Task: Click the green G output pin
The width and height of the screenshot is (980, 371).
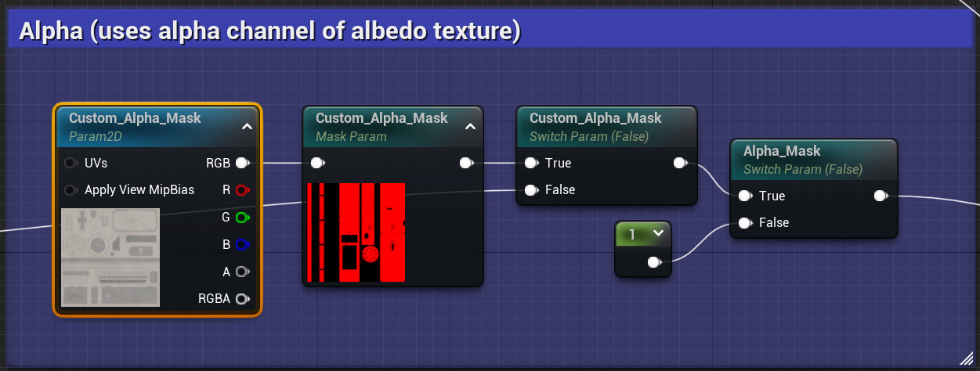Action: click(x=242, y=218)
